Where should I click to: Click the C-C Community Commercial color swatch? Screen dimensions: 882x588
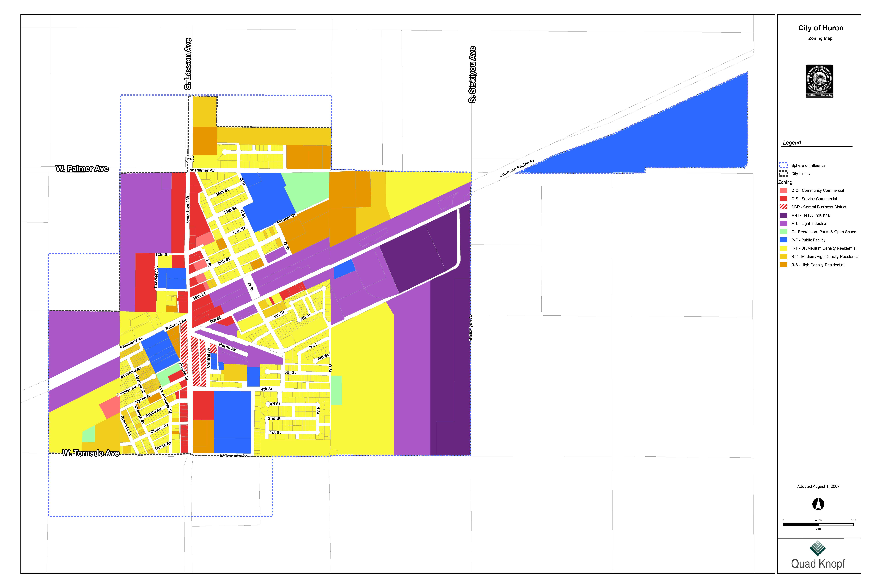(x=783, y=190)
